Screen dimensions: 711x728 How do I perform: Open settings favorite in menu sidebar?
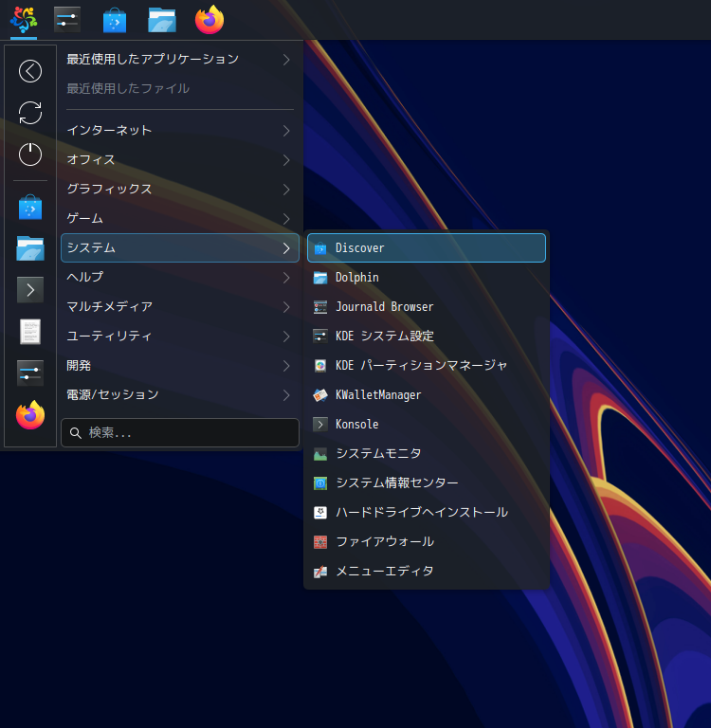tap(30, 373)
